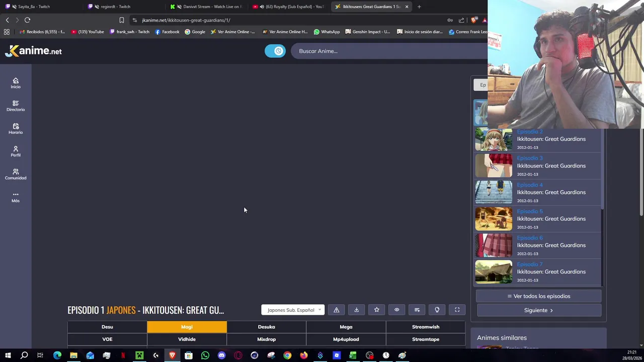
Task: Expand the Más menu in sidebar
Action: [16, 197]
